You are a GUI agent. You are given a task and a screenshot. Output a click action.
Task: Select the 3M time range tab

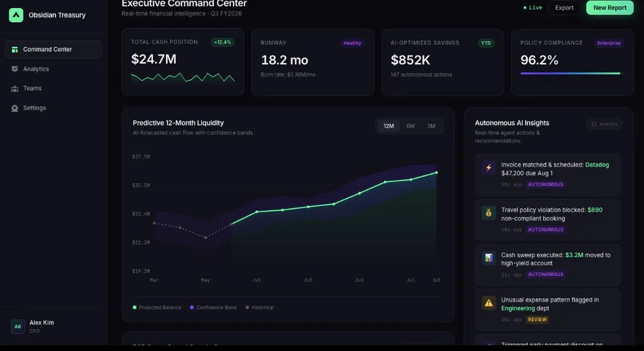[x=431, y=126]
